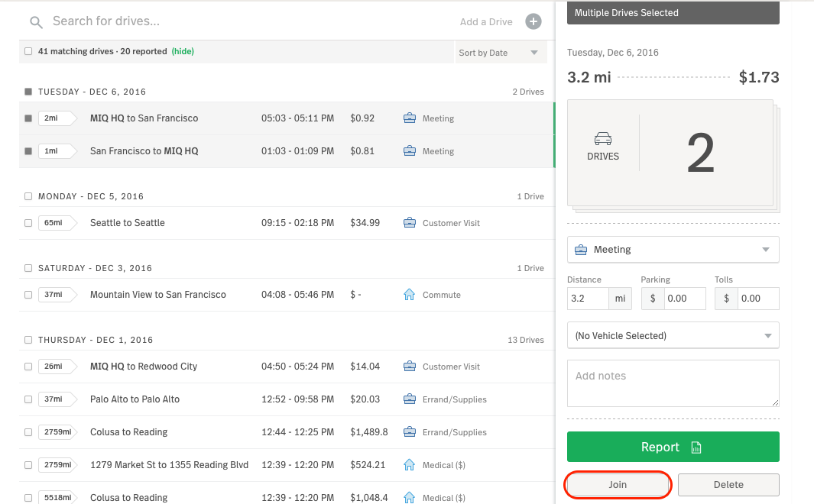Click the $34.99 drive value

pyautogui.click(x=365, y=222)
